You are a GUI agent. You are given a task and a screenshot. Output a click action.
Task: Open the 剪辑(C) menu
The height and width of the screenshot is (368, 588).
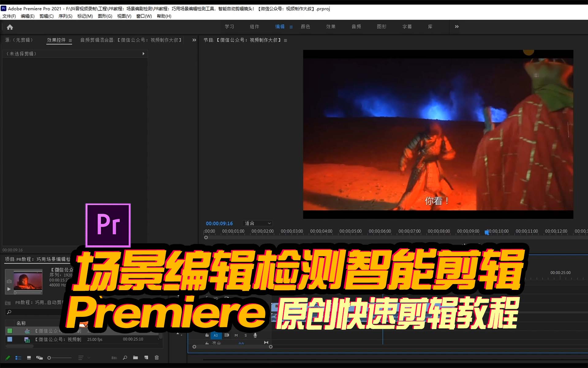pos(46,16)
